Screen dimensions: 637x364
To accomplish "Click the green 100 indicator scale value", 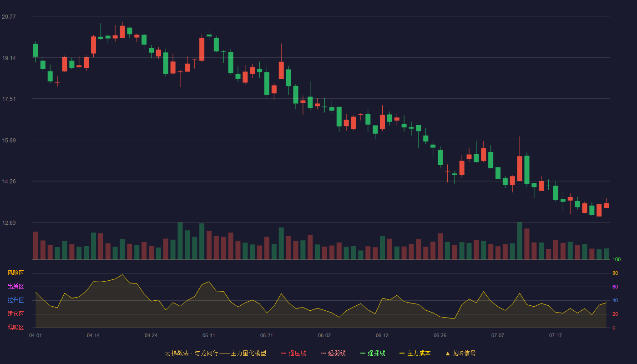I will tap(617, 260).
